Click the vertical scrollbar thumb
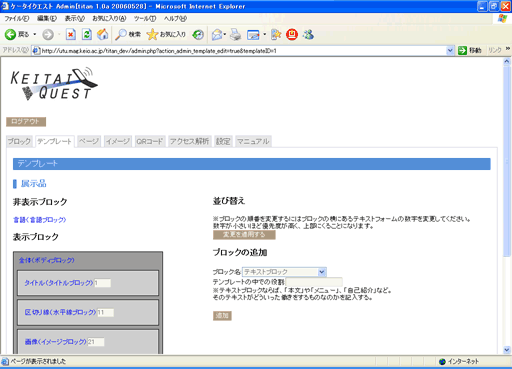This screenshot has height=369, width=512. coord(507,161)
